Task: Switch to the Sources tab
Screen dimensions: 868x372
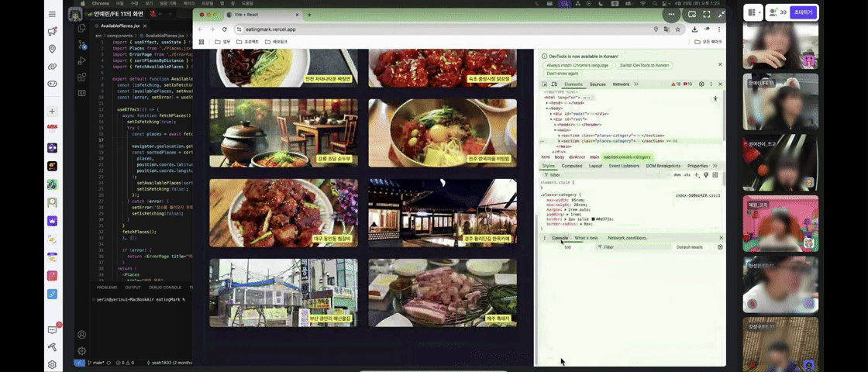Action: point(598,84)
